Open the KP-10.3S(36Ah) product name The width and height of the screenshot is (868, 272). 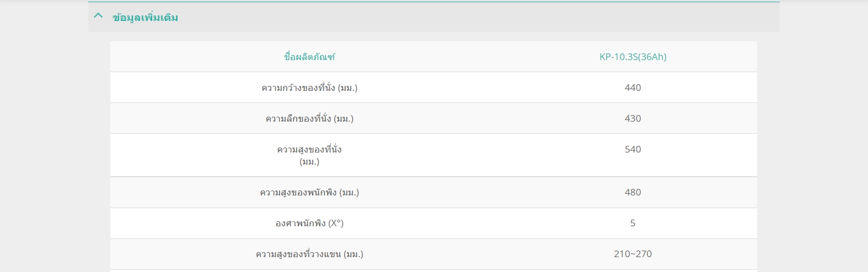[632, 57]
